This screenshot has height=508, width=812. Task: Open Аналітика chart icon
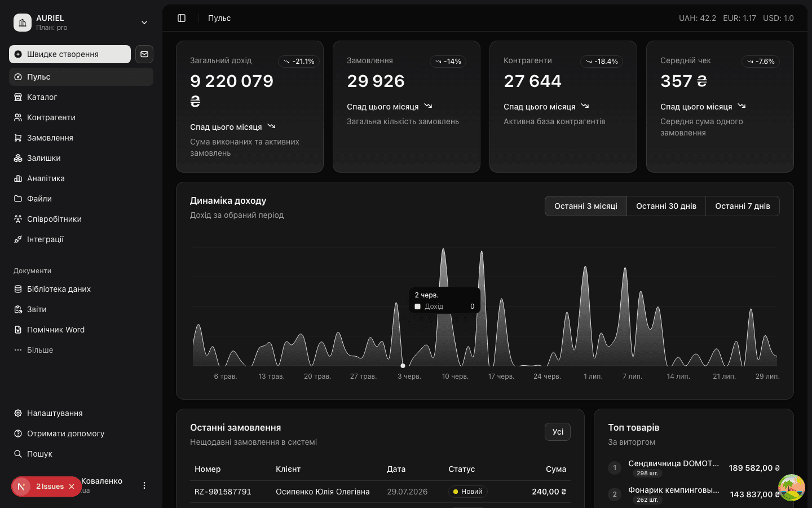coord(18,178)
